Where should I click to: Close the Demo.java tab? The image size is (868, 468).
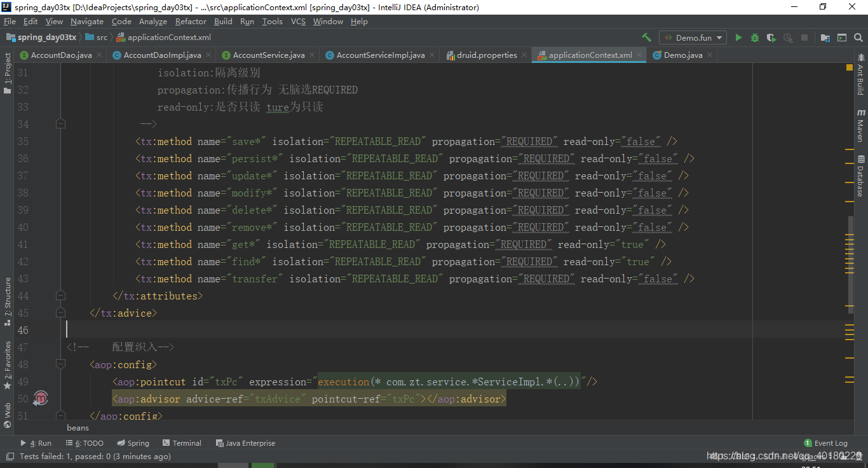(x=710, y=55)
